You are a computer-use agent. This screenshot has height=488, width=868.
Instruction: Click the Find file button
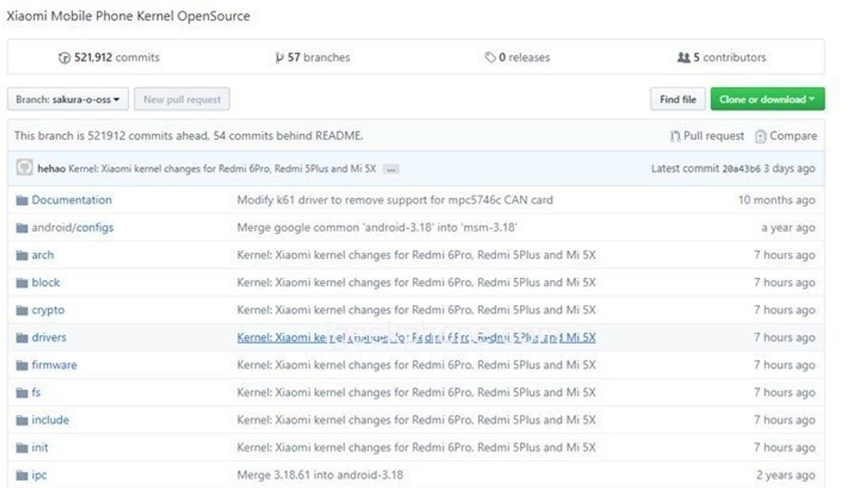coord(678,99)
